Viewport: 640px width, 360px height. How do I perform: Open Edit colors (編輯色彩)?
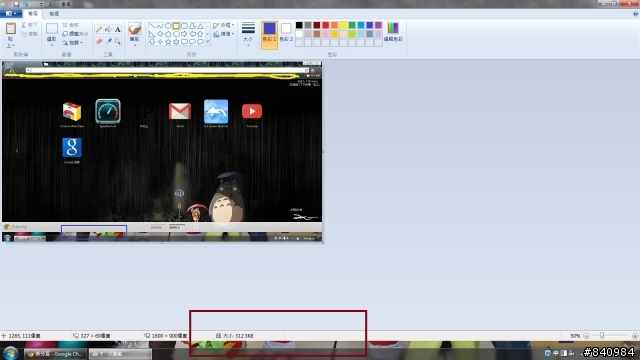click(x=393, y=33)
